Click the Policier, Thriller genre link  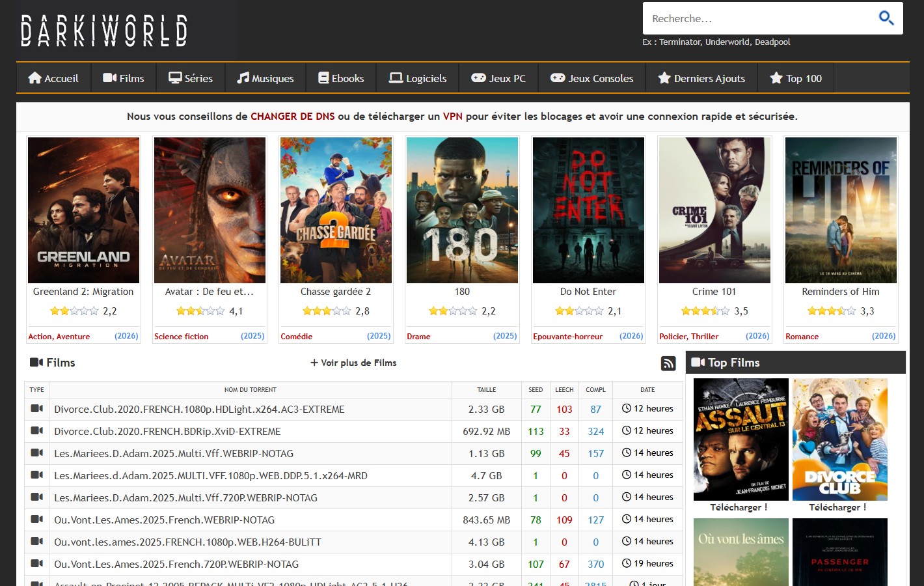689,337
